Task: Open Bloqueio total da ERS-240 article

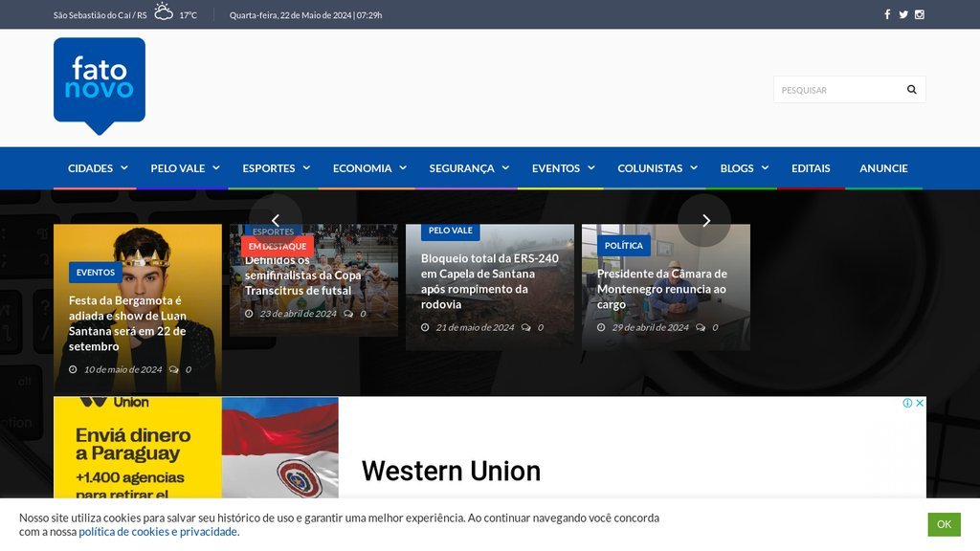Action: click(x=489, y=281)
